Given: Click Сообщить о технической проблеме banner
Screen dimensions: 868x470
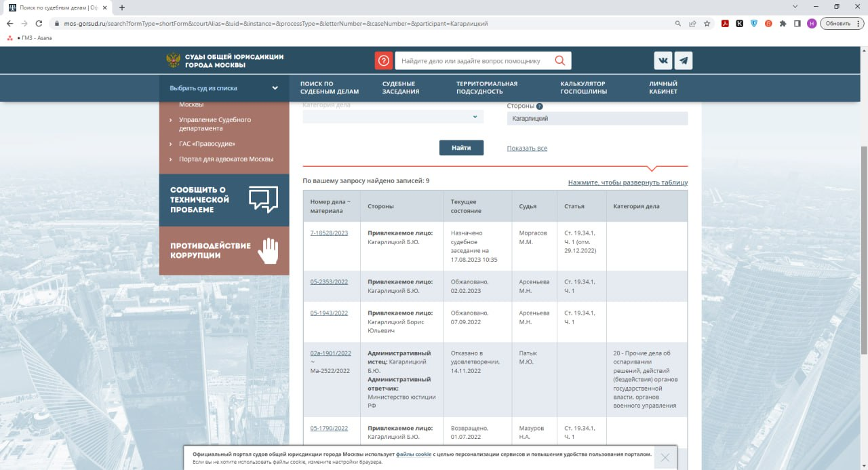Looking at the screenshot, I should coord(224,199).
